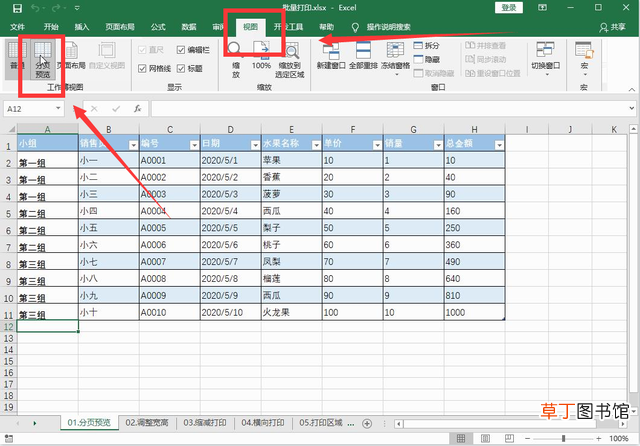Confirm formula entry check icon
The image size is (640, 446).
tap(116, 109)
